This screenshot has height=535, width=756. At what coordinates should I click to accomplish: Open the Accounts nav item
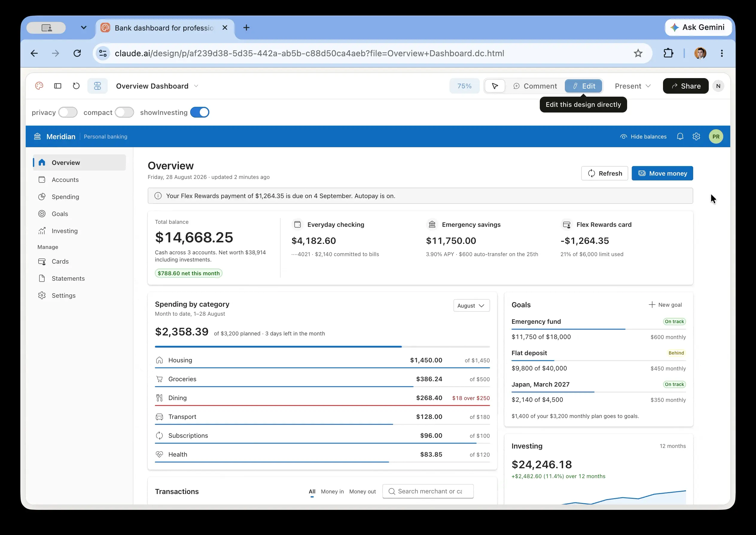click(79, 180)
